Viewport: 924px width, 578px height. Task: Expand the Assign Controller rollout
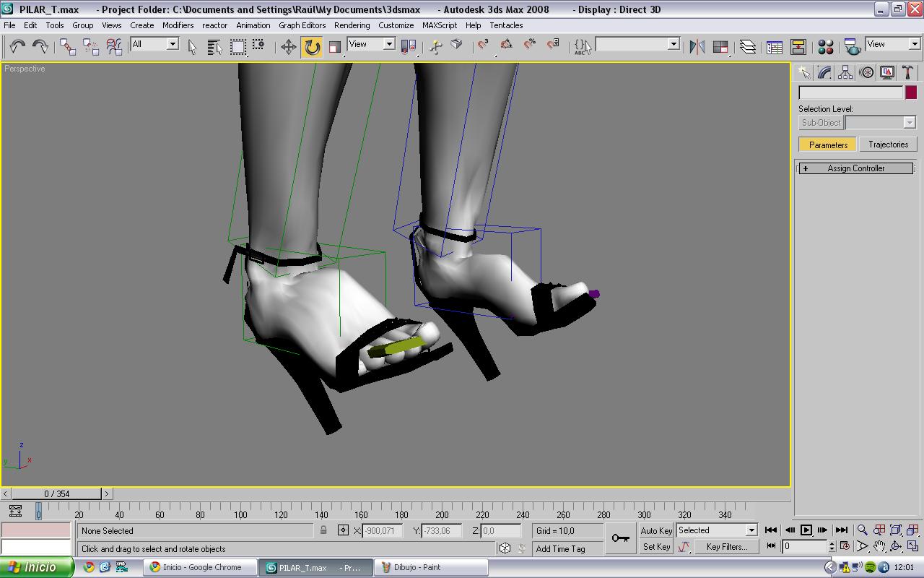(x=855, y=168)
